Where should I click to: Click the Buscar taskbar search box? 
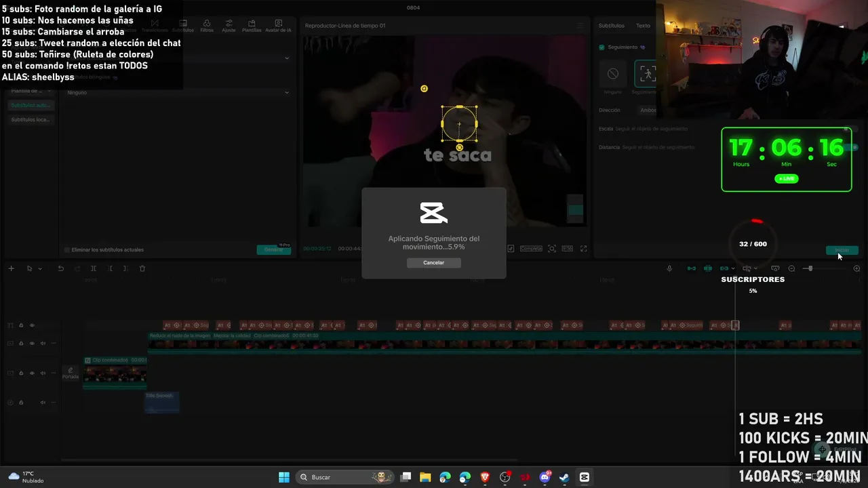[346, 477]
